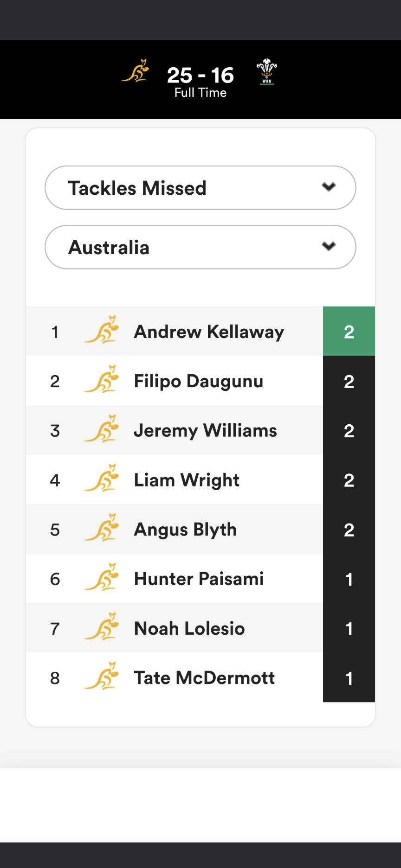Open the Tackles Missed stat dropdown
This screenshot has width=401, height=868.
pyautogui.click(x=200, y=188)
